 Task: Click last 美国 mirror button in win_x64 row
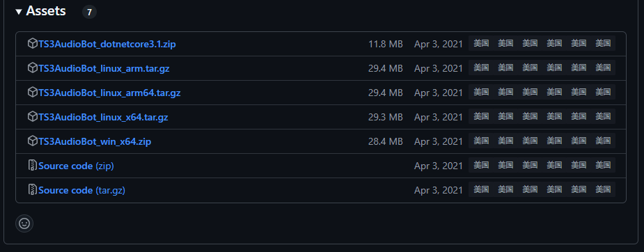click(603, 141)
